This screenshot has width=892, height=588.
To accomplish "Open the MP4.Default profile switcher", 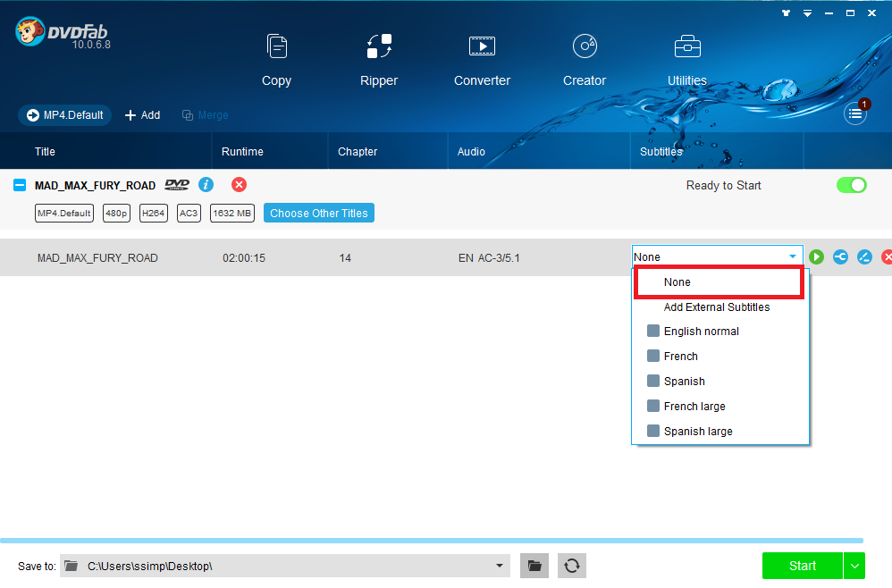I will coord(65,115).
